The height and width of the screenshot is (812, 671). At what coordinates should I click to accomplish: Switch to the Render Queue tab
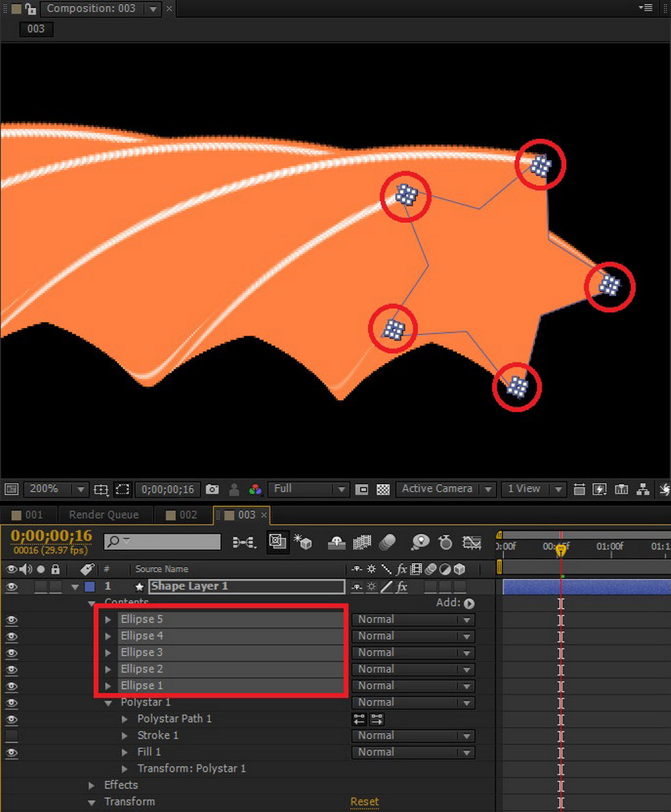(104, 515)
